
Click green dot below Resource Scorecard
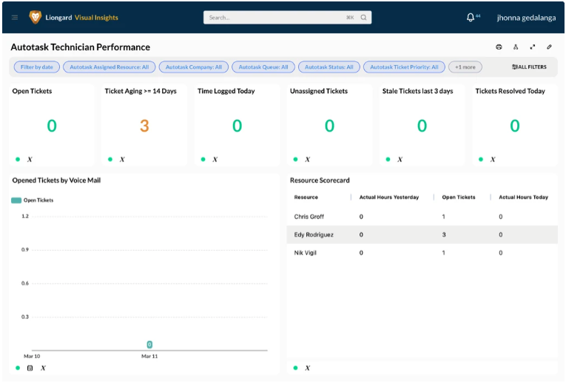pyautogui.click(x=295, y=368)
